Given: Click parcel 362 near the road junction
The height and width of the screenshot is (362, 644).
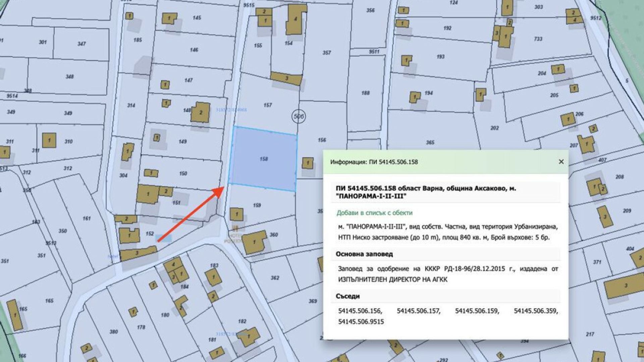Looking at the screenshot, I should click(275, 278).
